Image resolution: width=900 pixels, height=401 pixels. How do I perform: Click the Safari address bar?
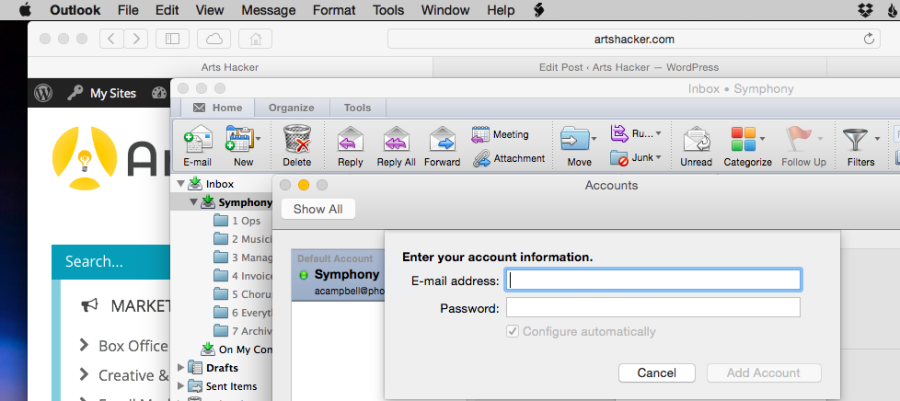(634, 39)
